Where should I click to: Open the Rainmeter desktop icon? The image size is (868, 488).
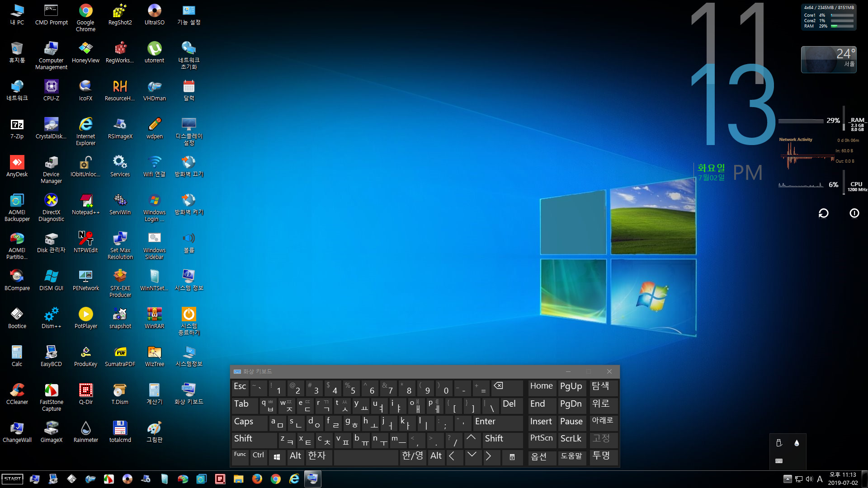click(85, 432)
